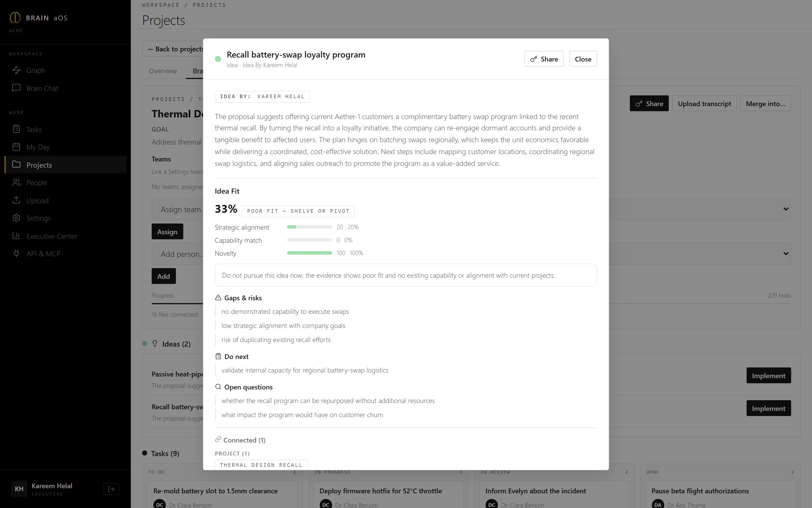Open Brain Chat in the sidebar
This screenshot has height=508, width=812.
coord(65,88)
